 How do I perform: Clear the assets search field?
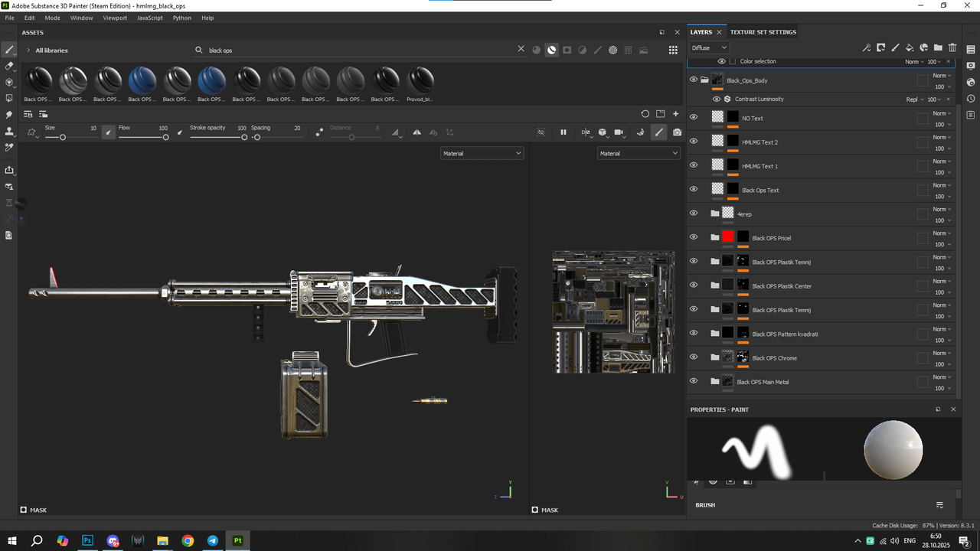click(x=521, y=49)
